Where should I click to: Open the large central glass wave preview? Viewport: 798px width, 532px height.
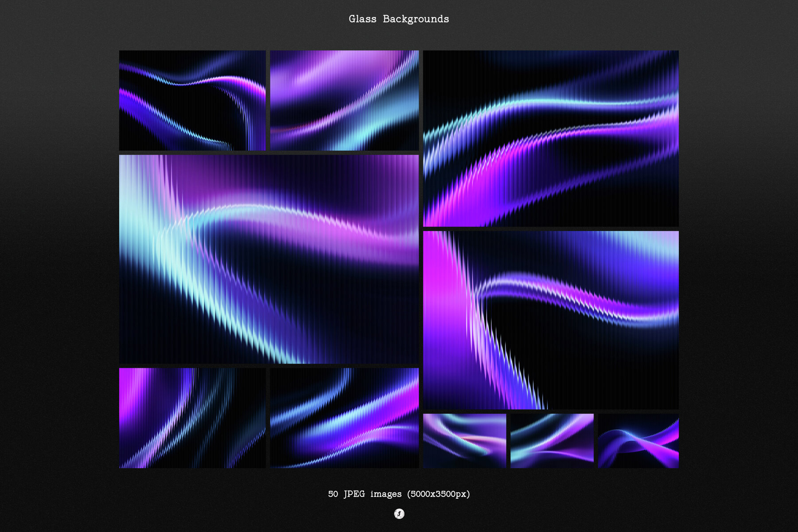[270, 260]
